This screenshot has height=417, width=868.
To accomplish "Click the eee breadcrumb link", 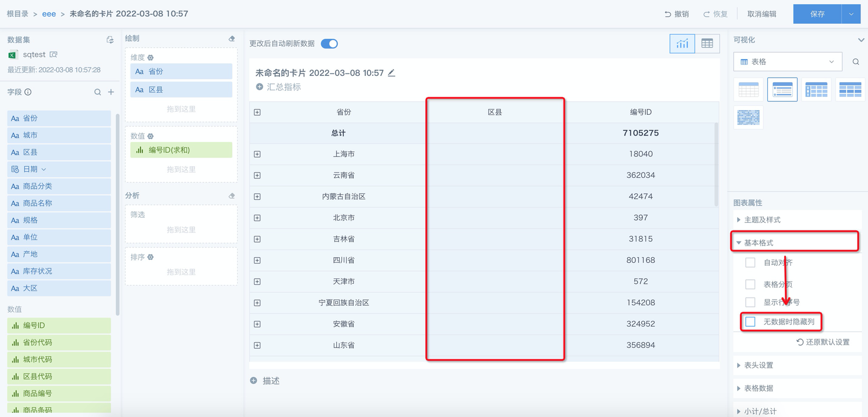I will 49,13.
